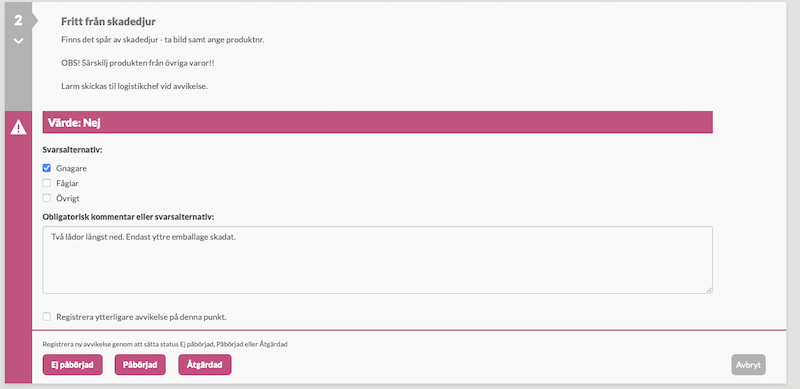Click the step number 2 badge
This screenshot has height=389, width=800.
pos(18,20)
